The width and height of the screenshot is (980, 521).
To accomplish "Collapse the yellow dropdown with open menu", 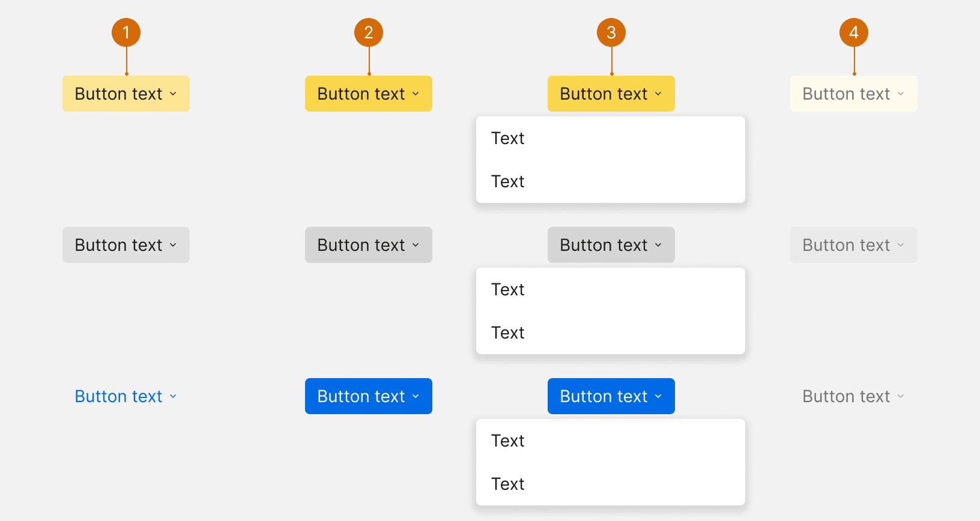I will tap(611, 94).
